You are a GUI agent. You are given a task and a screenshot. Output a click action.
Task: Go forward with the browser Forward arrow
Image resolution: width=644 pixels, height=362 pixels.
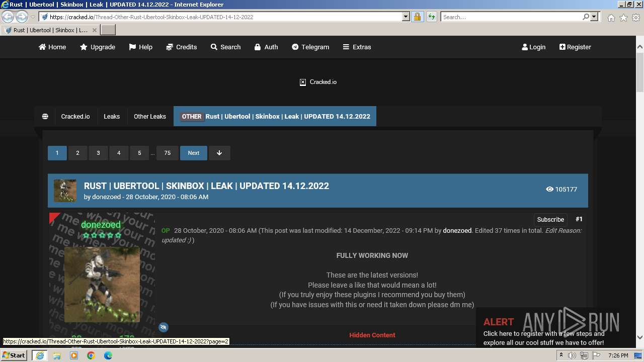22,17
